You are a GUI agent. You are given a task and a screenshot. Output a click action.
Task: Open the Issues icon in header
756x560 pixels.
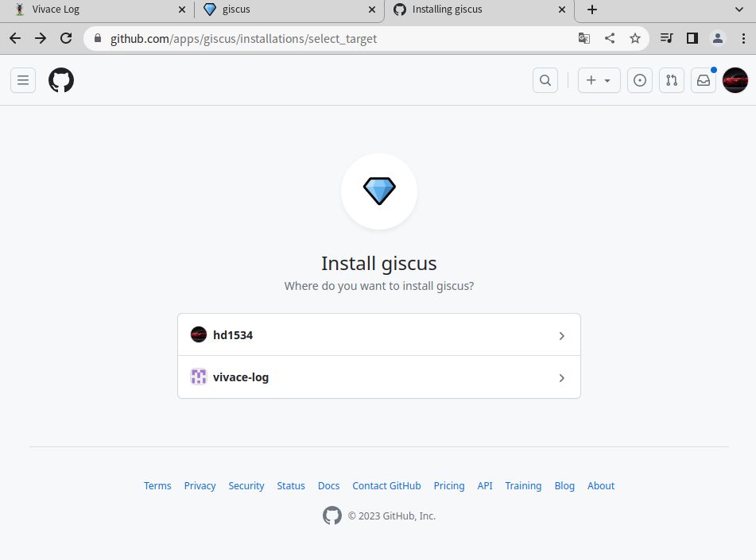click(x=640, y=80)
